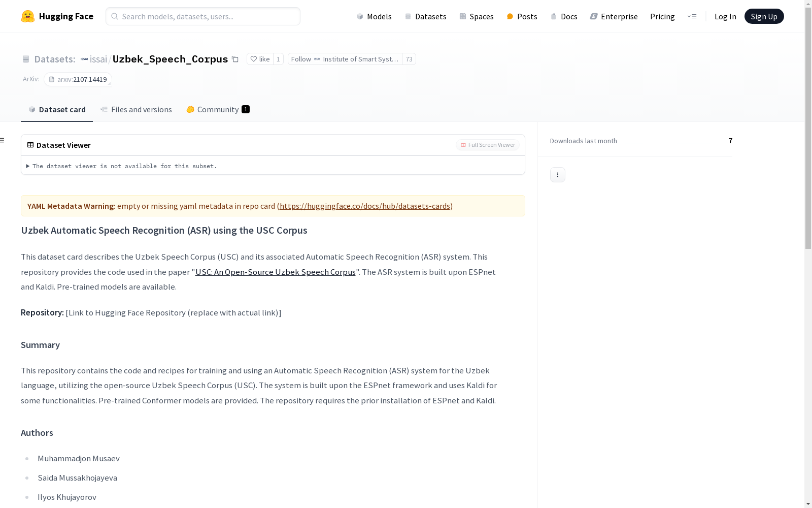Switch to Files and versions tab
Image resolution: width=812 pixels, height=508 pixels.
coord(136,109)
